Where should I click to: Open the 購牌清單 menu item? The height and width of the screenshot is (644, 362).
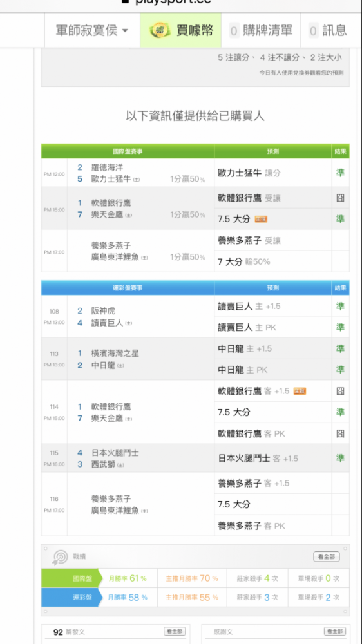tap(261, 30)
